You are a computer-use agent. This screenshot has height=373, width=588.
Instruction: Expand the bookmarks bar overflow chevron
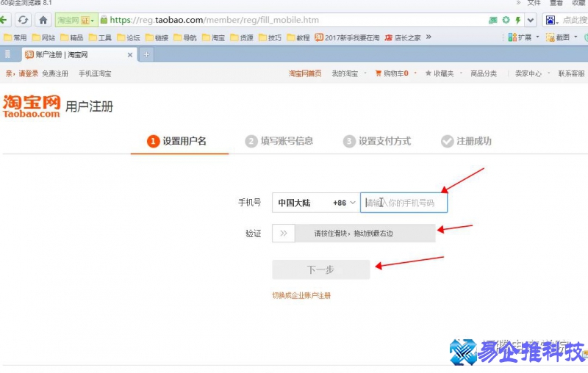(x=429, y=37)
